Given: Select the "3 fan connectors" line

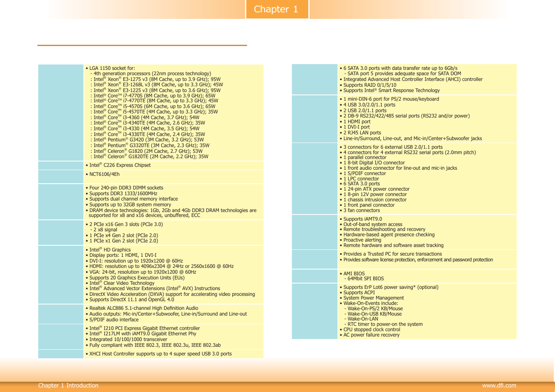Looking at the screenshot, I should tap(360, 210).
